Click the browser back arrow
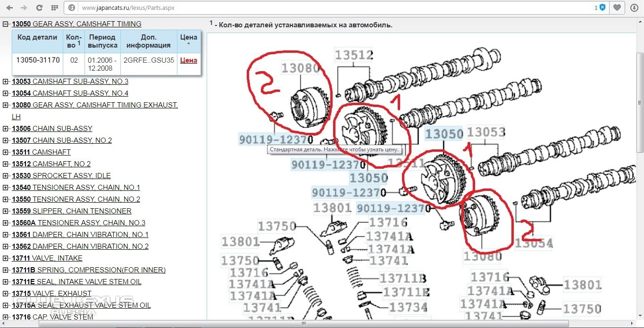This screenshot has height=328, width=644. click(x=9, y=8)
